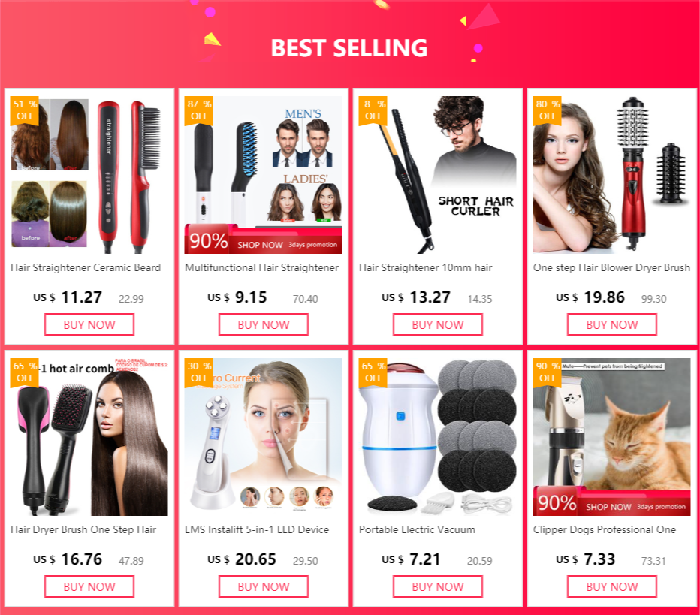
Task: Open the Men's and Ladies' straightener image
Action: point(264,175)
